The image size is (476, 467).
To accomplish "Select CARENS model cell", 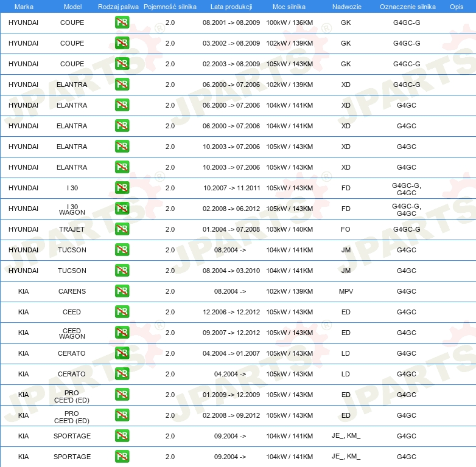I will tap(72, 291).
